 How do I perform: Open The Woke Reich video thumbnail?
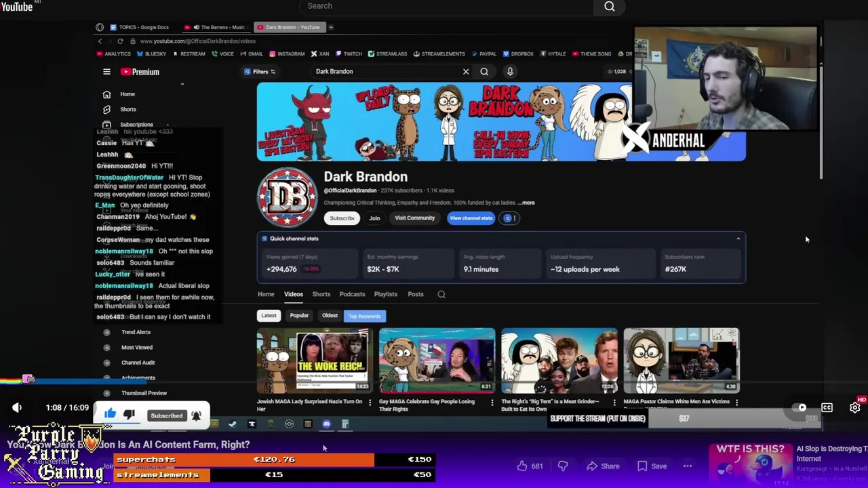(x=315, y=361)
